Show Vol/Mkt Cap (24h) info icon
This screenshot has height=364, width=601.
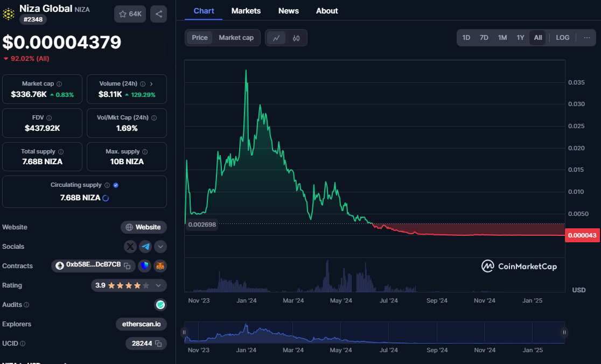[154, 118]
